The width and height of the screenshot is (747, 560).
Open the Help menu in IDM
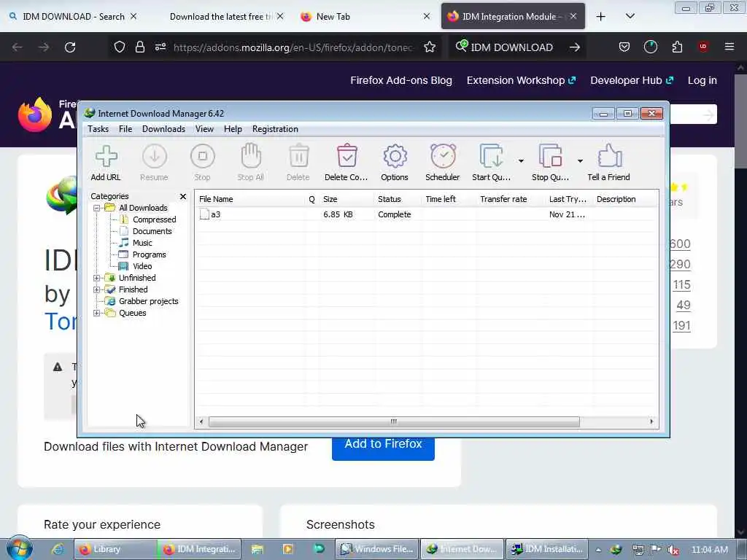pos(233,129)
